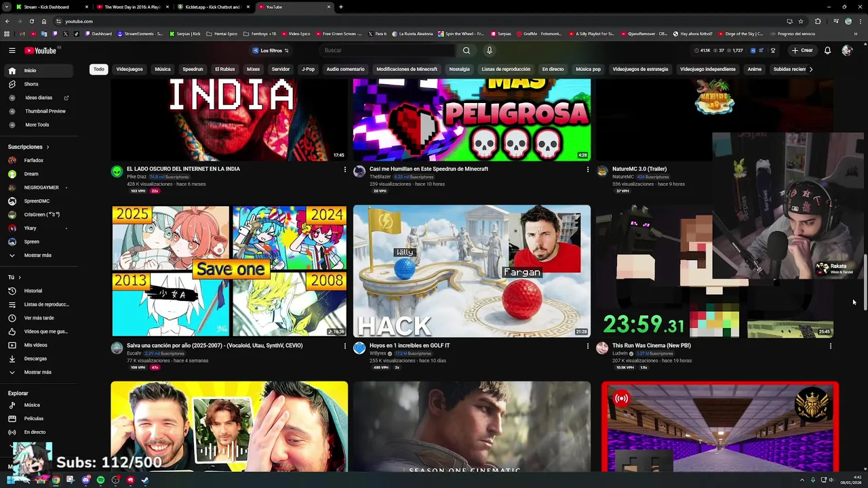Open Willyrex channel avatar
Screen dimensions: 868x488
(359, 348)
